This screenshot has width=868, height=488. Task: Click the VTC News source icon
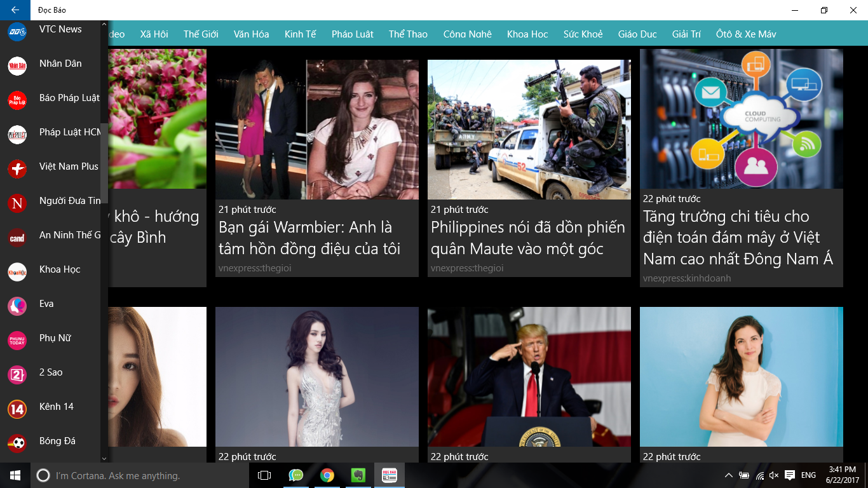[17, 31]
